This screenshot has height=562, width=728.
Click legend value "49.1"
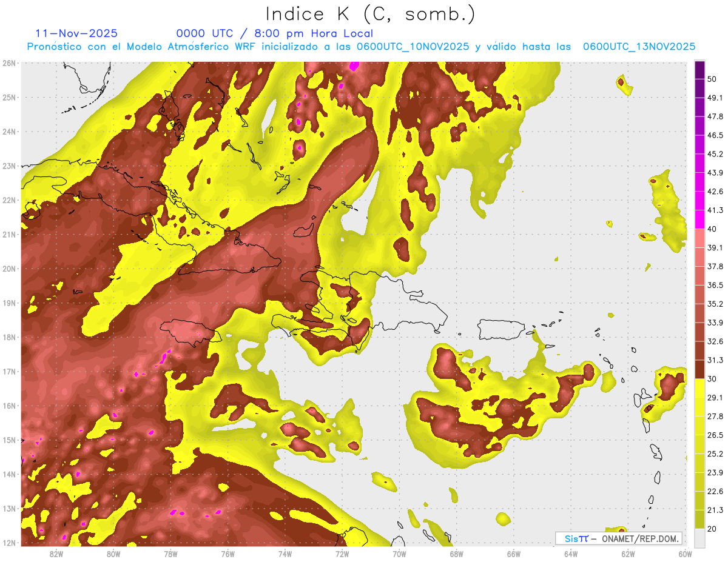pyautogui.click(x=715, y=98)
